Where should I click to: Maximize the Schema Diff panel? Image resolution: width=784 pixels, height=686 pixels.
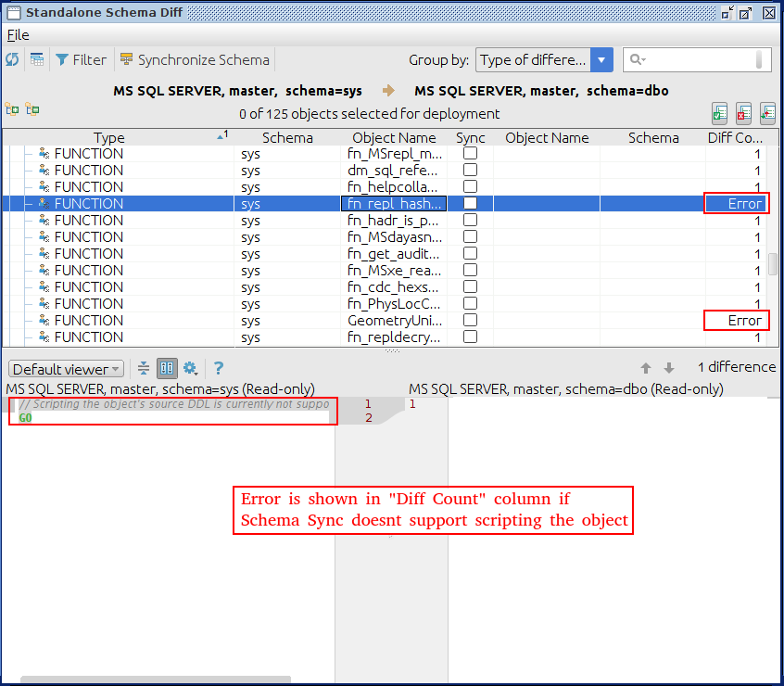745,12
